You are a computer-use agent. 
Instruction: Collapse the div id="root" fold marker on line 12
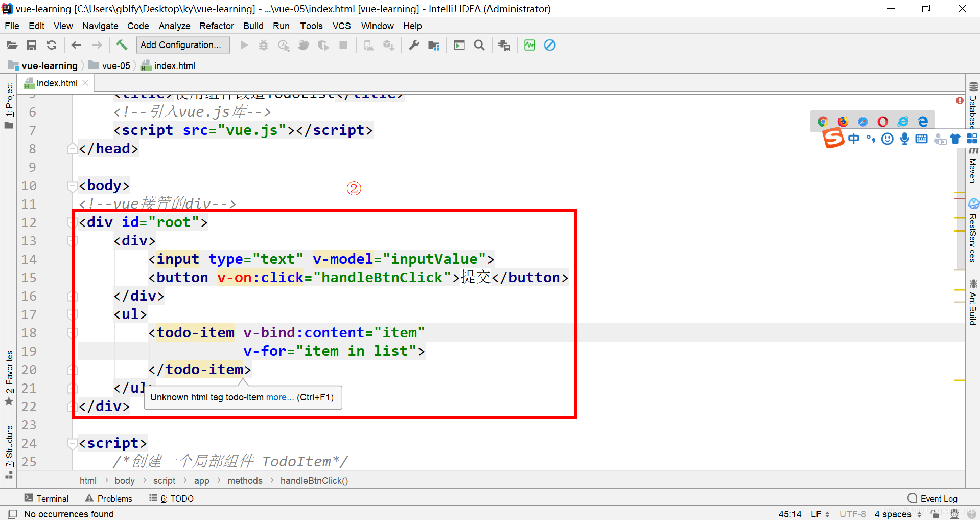click(72, 222)
